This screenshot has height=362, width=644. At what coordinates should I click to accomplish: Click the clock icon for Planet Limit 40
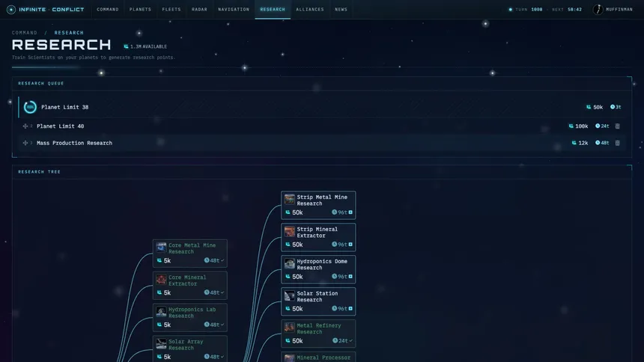click(598, 126)
